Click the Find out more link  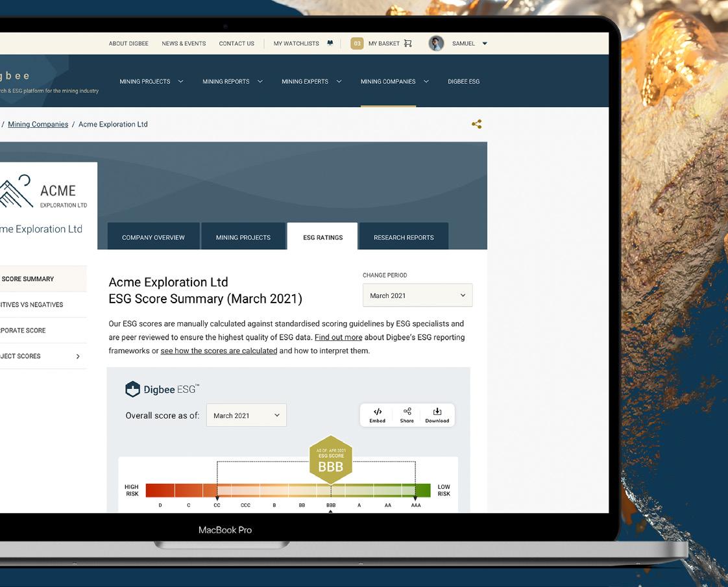click(x=338, y=338)
